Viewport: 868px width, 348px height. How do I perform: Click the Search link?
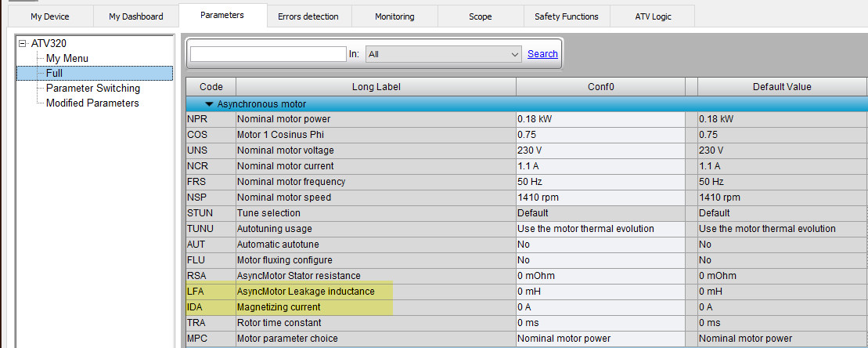tap(542, 54)
